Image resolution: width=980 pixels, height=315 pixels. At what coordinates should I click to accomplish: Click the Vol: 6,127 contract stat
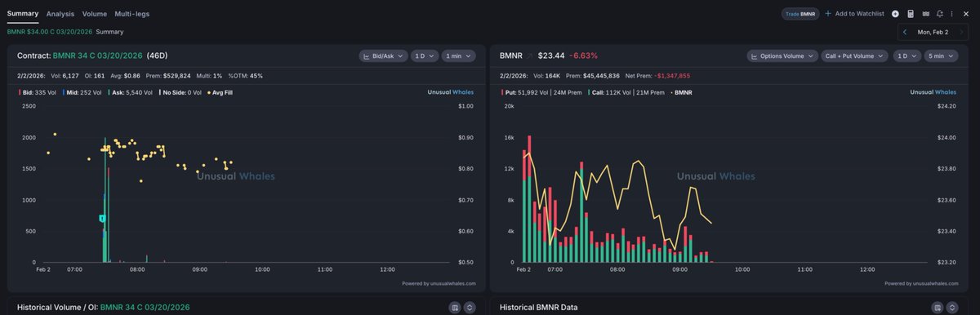coord(64,76)
